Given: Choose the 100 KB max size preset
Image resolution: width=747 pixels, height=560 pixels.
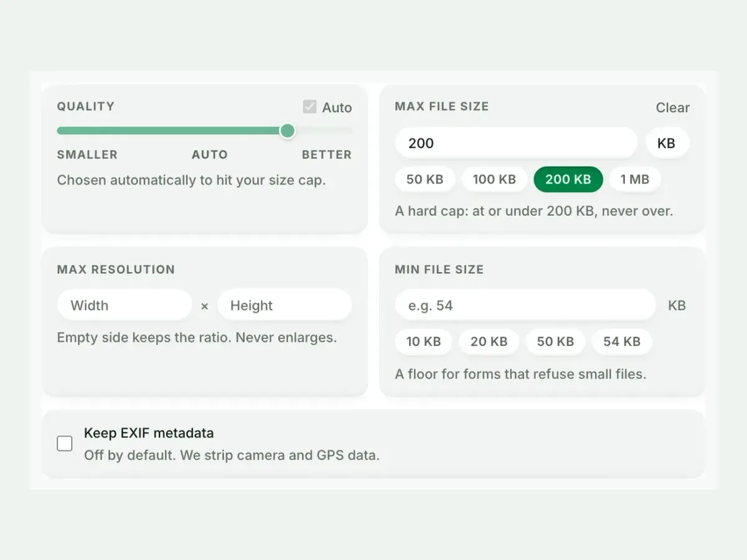Looking at the screenshot, I should [x=494, y=179].
